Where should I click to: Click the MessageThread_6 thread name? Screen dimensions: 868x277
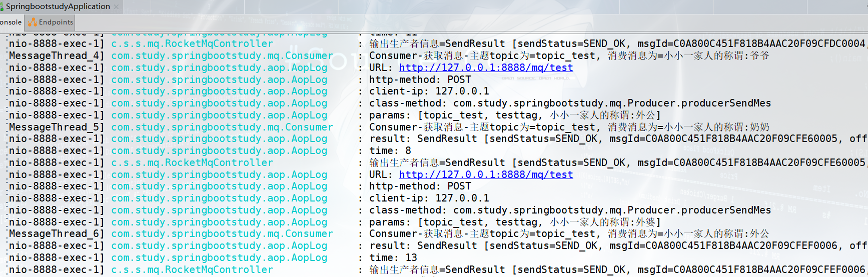[56, 233]
